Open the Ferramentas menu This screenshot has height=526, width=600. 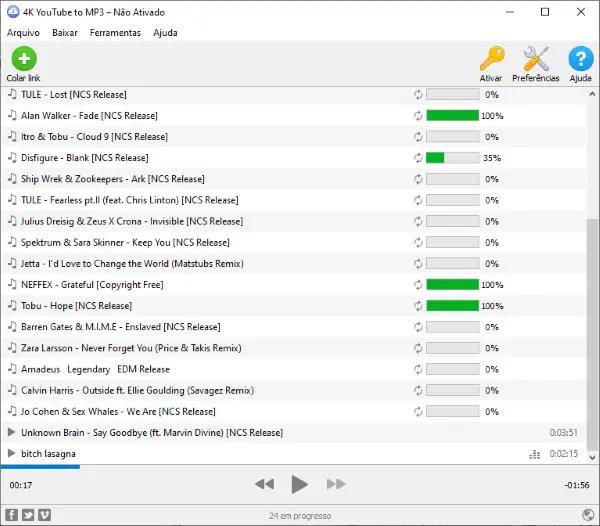click(x=115, y=33)
